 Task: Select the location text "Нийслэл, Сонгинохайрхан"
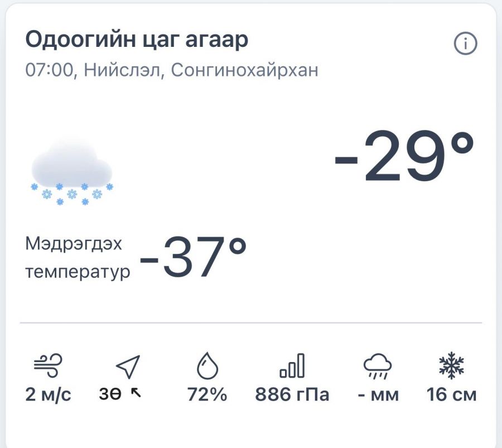(201, 70)
